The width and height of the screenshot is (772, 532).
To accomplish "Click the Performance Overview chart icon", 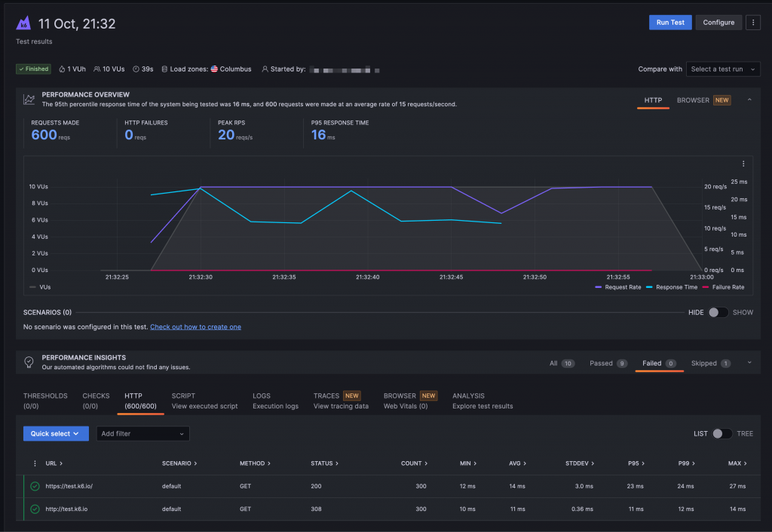I will 29,99.
